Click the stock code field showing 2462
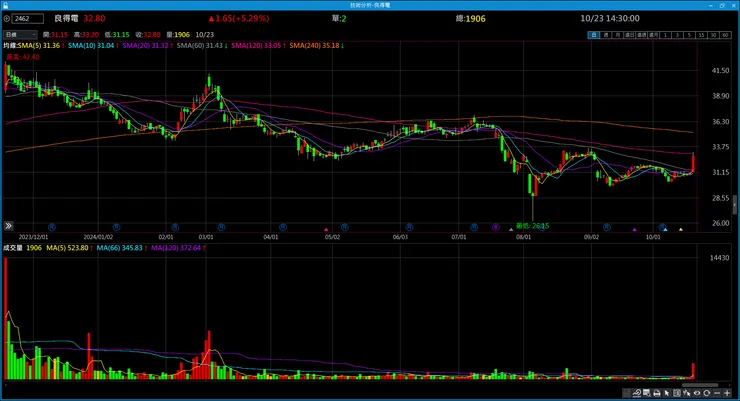This screenshot has height=401, width=740. pos(28,18)
